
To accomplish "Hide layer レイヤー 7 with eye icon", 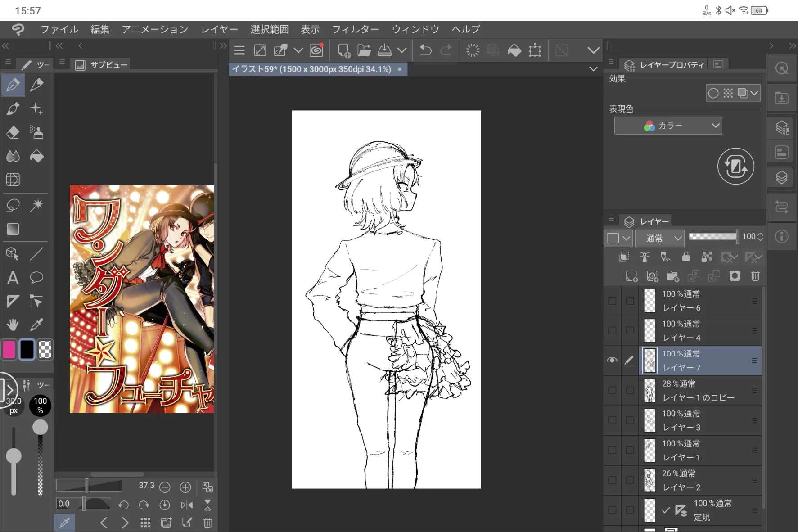I will pyautogui.click(x=612, y=361).
